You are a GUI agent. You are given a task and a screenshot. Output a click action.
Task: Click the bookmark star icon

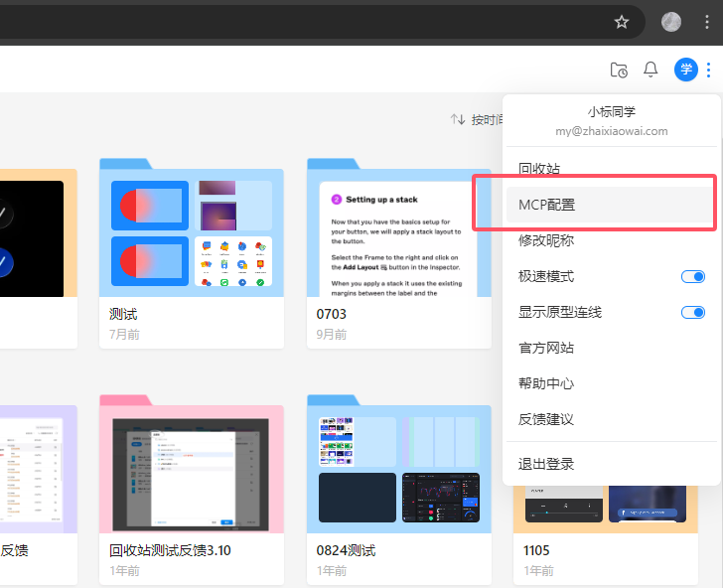click(x=622, y=22)
